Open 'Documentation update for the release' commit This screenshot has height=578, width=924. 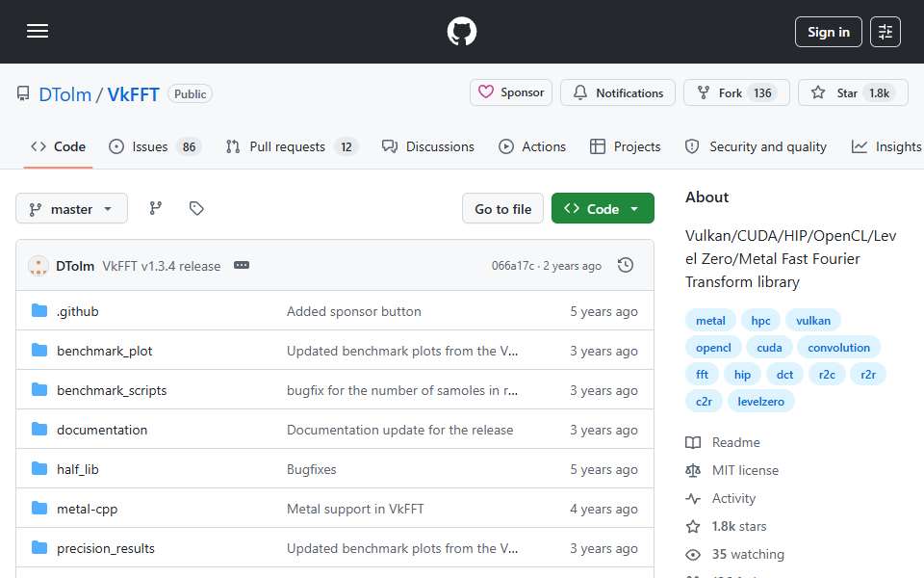pyautogui.click(x=399, y=430)
